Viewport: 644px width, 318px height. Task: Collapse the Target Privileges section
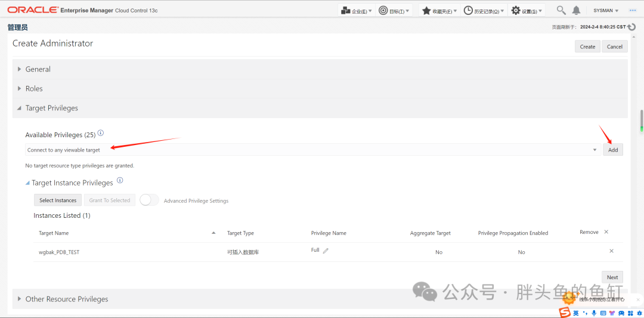point(19,108)
